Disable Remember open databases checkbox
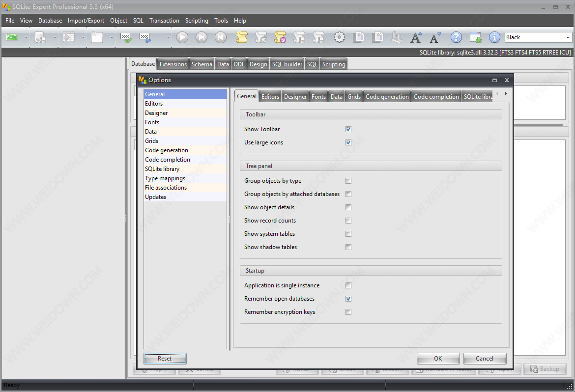The height and width of the screenshot is (392, 575). pos(348,299)
